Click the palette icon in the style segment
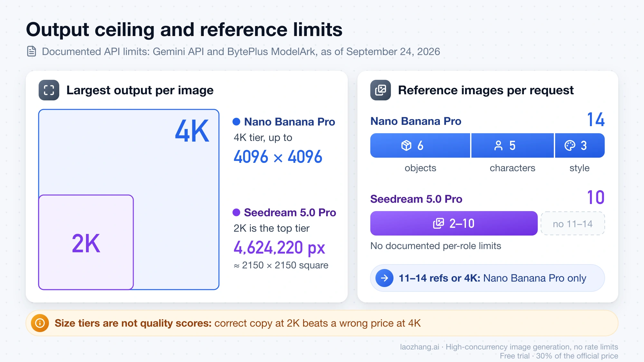Screen dimensions: 644x362 point(570,145)
